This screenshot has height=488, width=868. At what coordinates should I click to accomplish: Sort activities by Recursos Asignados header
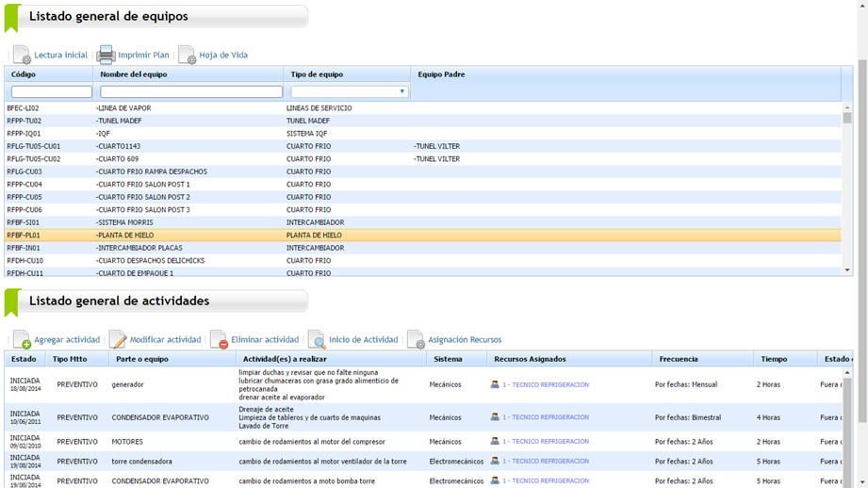[530, 359]
